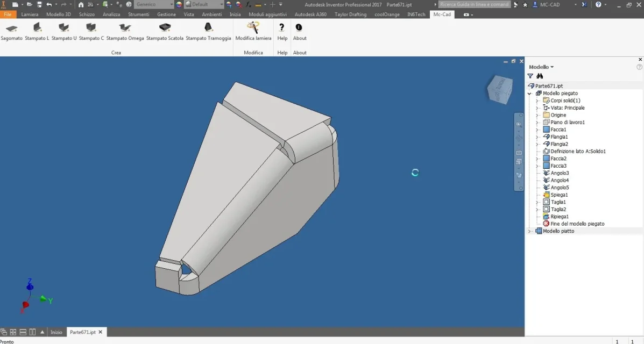Click the ViewCube in the viewport
Screen dimensions: 644x344
[500, 89]
